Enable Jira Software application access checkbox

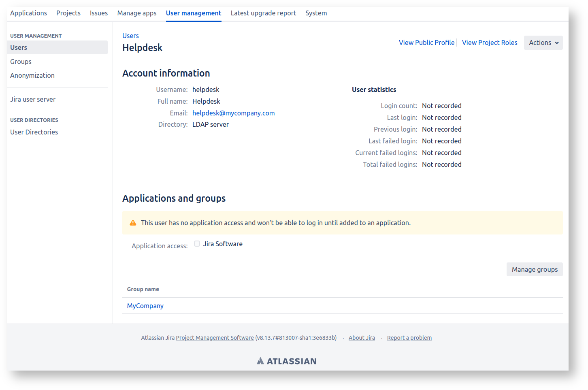pyautogui.click(x=197, y=243)
